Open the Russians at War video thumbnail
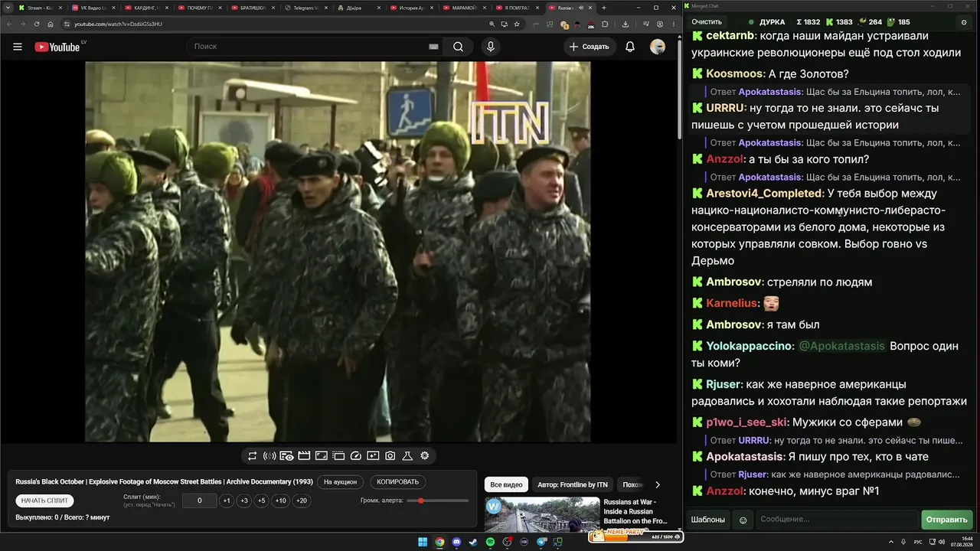The width and height of the screenshot is (980, 551). 542,514
